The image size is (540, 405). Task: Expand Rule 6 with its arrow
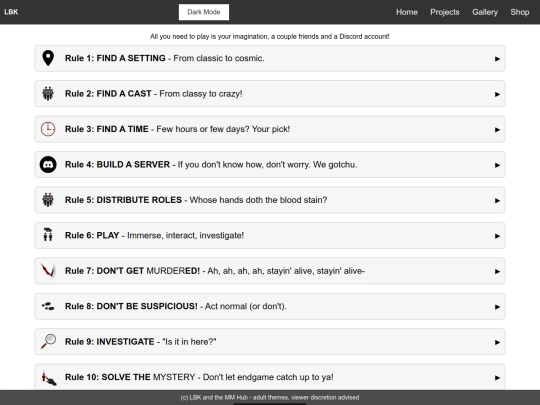[497, 236]
